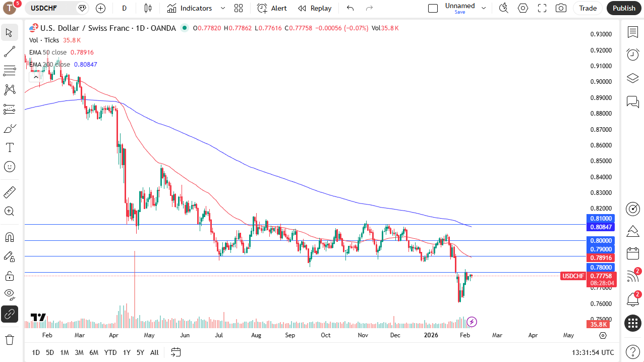Open the watchlist panel
This screenshot has width=644, height=362.
[633, 32]
